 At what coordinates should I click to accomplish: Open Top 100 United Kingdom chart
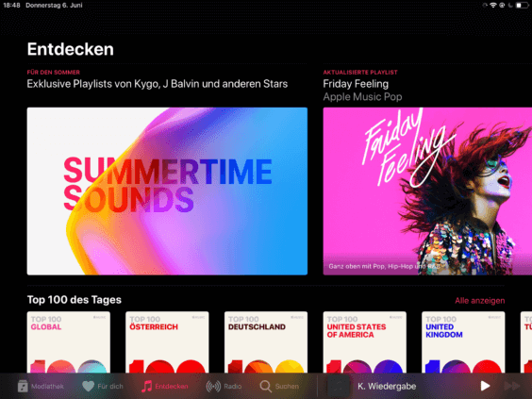(x=463, y=342)
